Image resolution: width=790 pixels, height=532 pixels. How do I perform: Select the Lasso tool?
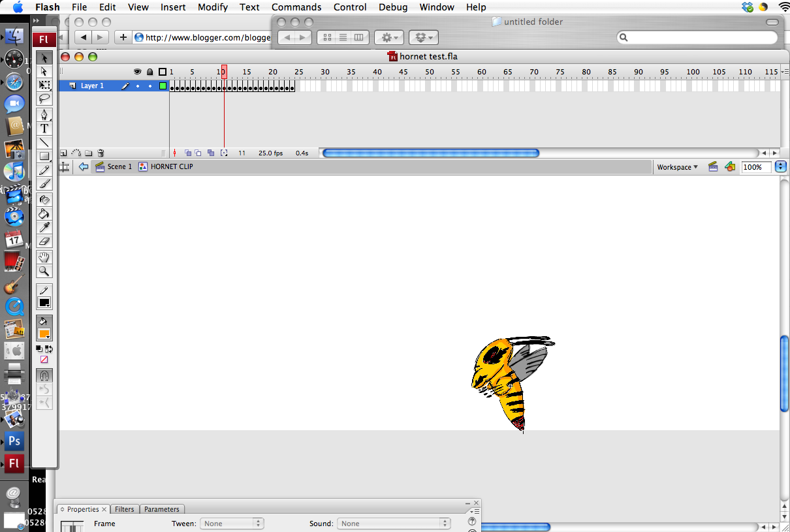click(x=44, y=99)
